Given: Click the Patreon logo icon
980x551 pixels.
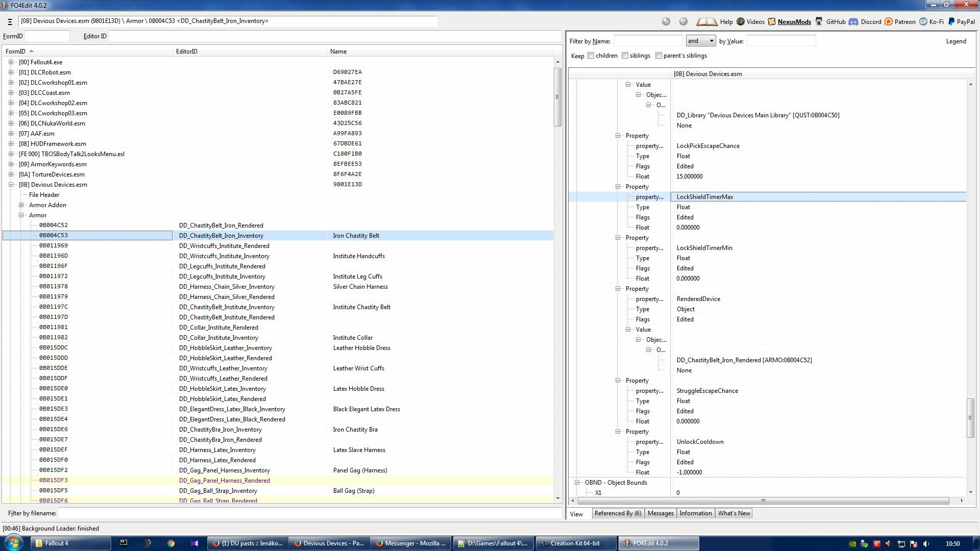Looking at the screenshot, I should [x=889, y=21].
